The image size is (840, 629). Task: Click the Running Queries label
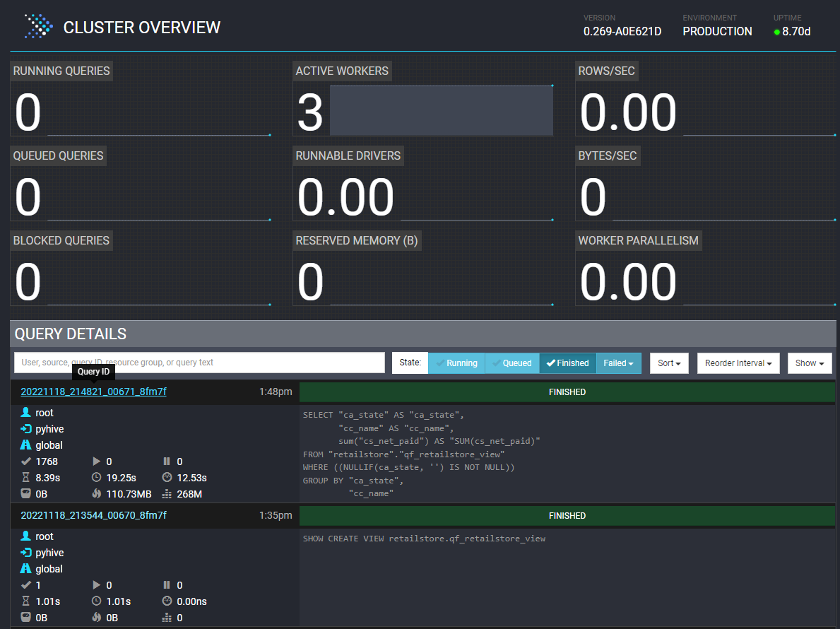[61, 71]
